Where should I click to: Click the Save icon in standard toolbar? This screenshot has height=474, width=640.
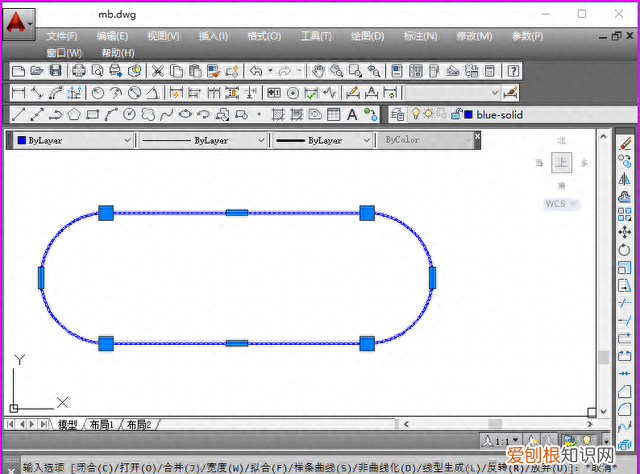coord(55,71)
